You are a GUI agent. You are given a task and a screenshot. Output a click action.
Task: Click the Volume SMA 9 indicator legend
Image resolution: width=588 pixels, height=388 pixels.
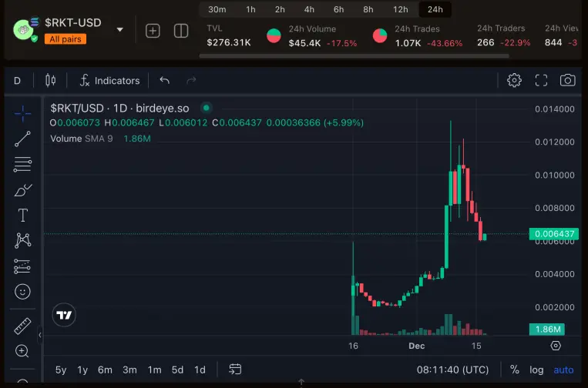coord(82,139)
